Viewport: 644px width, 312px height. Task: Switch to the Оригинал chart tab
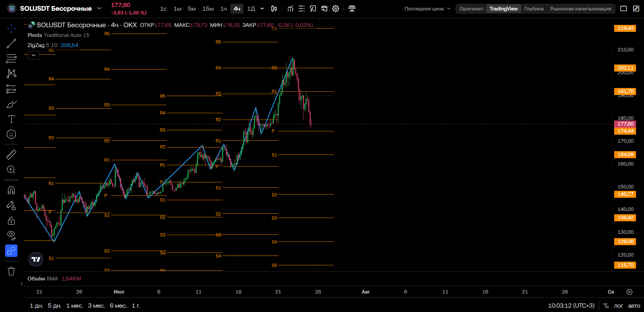(471, 9)
